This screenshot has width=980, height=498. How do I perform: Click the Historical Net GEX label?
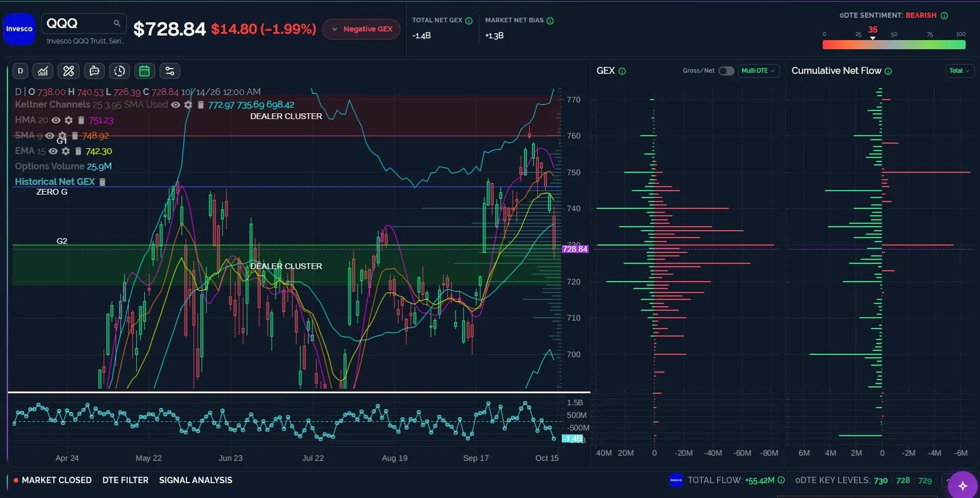pos(55,182)
